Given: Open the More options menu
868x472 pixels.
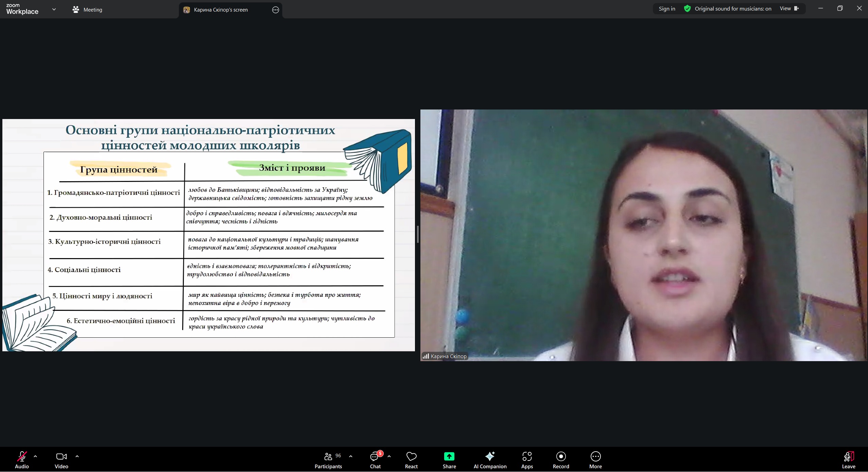Looking at the screenshot, I should click(595, 457).
